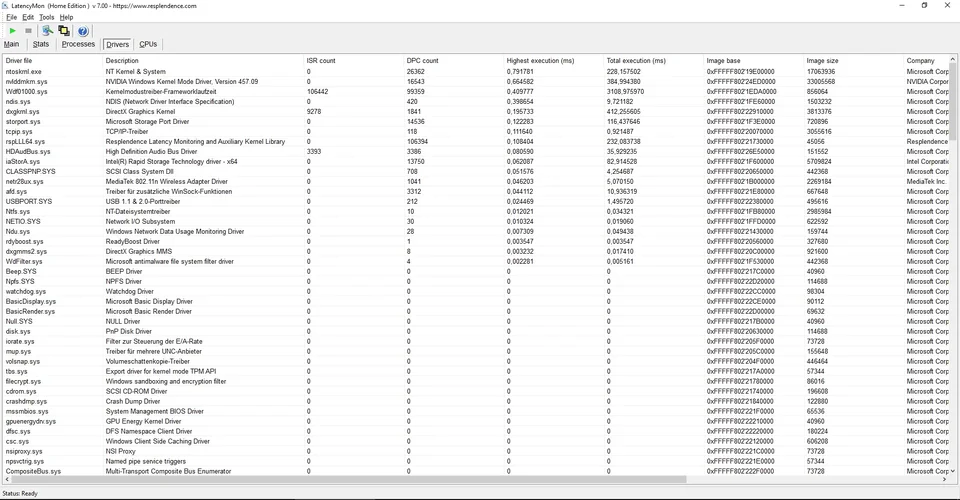This screenshot has width=960, height=500.
Task: Select the CLASSPNP.SYS driver row
Action: [x=476, y=171]
